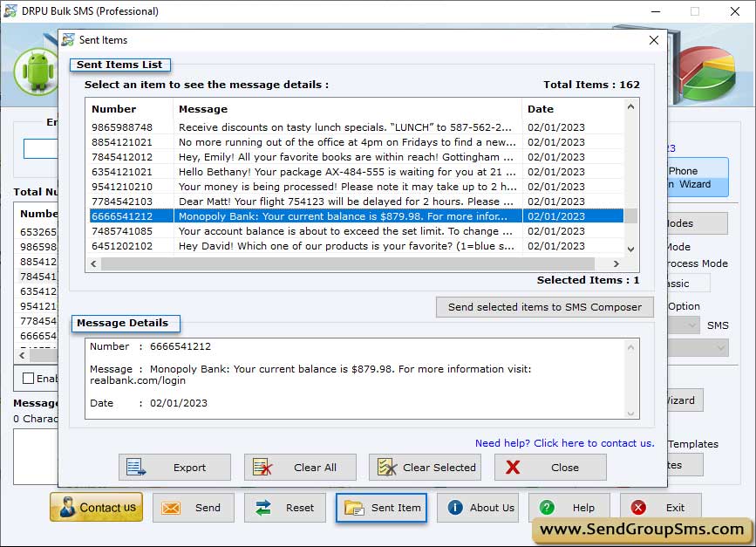Select highlighted row for 6666541212
This screenshot has width=756, height=547.
pyautogui.click(x=357, y=216)
